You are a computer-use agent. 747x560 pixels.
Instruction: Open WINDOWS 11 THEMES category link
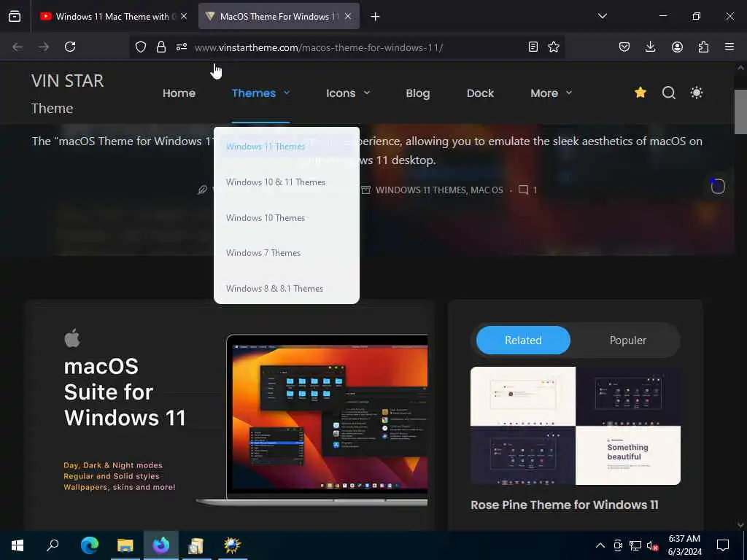pyautogui.click(x=421, y=190)
